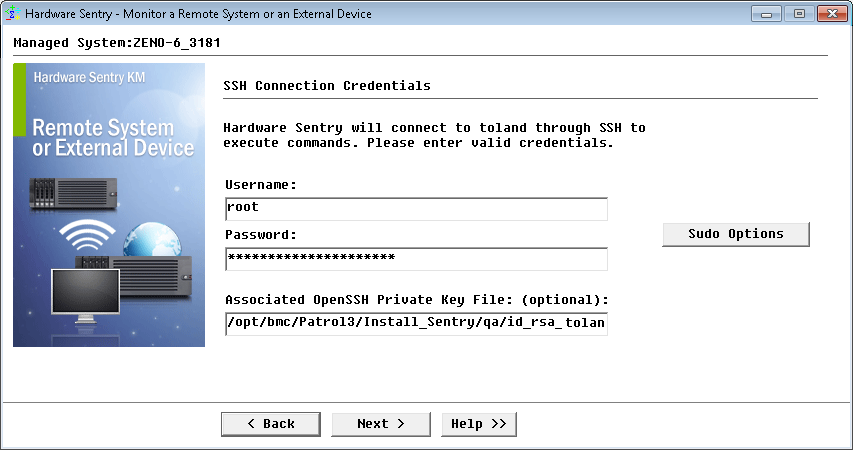Click the Managed System:ZENO-6_3181 label
Viewport: 853px width, 450px height.
click(x=117, y=44)
